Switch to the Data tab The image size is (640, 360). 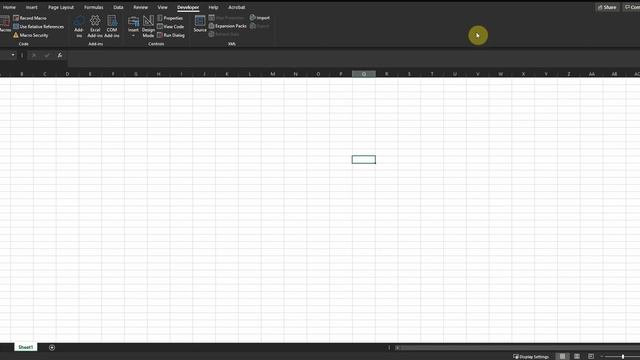[x=118, y=7]
